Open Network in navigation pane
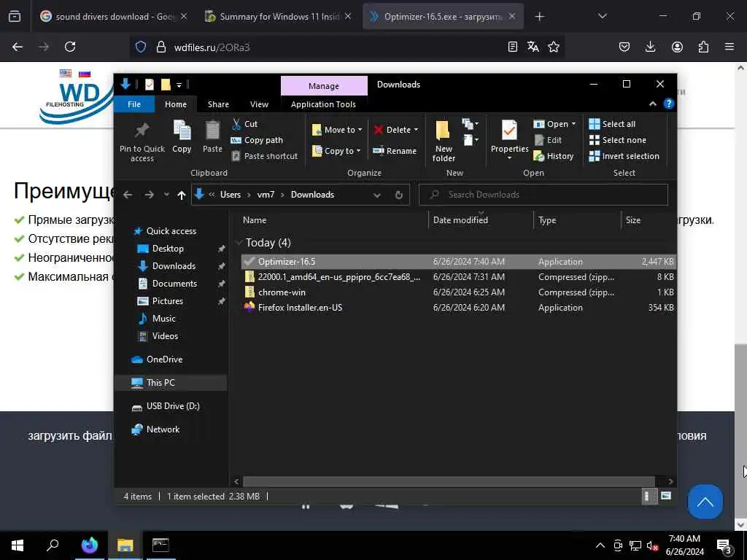Screen dimensions: 747x560 pos(155,429)
